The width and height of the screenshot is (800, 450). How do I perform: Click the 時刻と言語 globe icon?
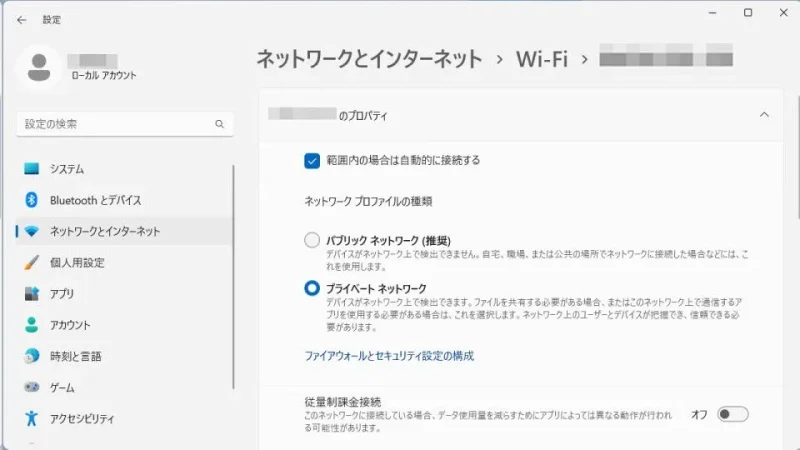point(32,356)
